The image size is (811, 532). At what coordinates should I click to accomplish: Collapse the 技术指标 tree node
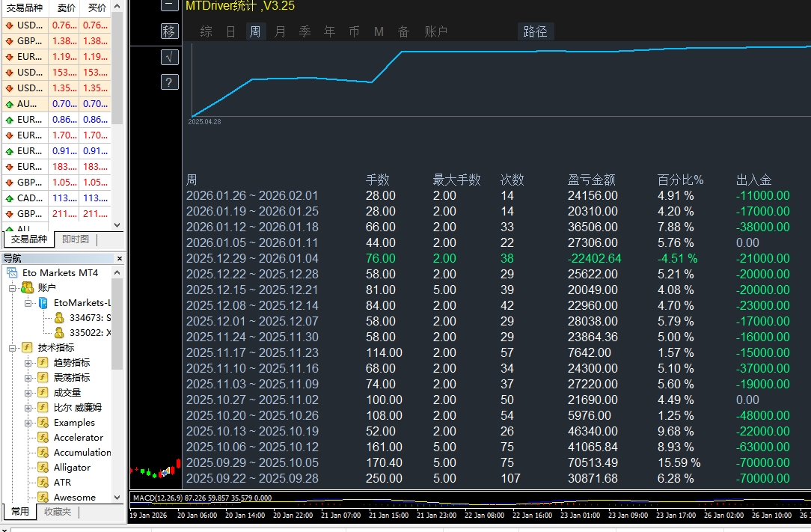pos(13,348)
